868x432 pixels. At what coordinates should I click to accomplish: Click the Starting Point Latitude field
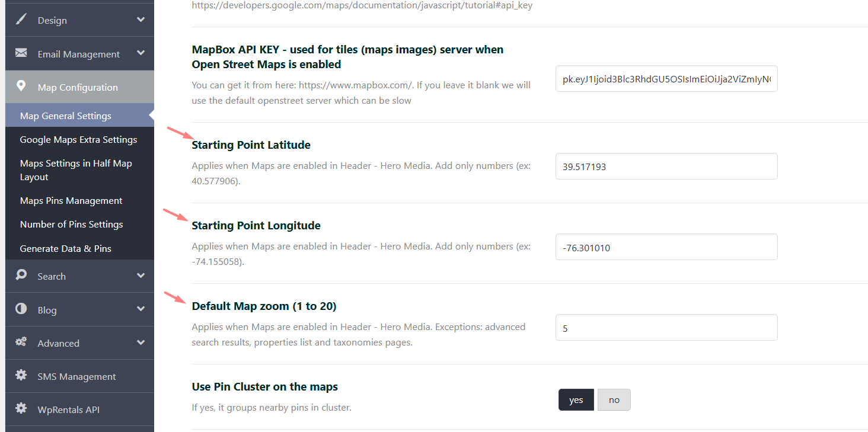click(x=666, y=167)
